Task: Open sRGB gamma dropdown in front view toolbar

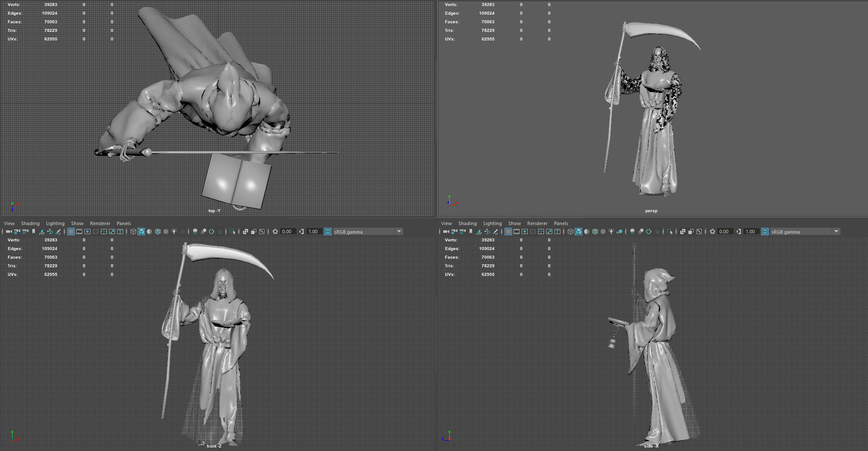Action: pyautogui.click(x=367, y=232)
